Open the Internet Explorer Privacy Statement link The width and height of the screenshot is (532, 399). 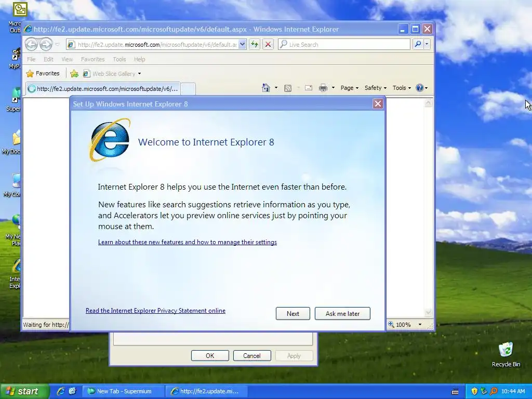pyautogui.click(x=155, y=311)
